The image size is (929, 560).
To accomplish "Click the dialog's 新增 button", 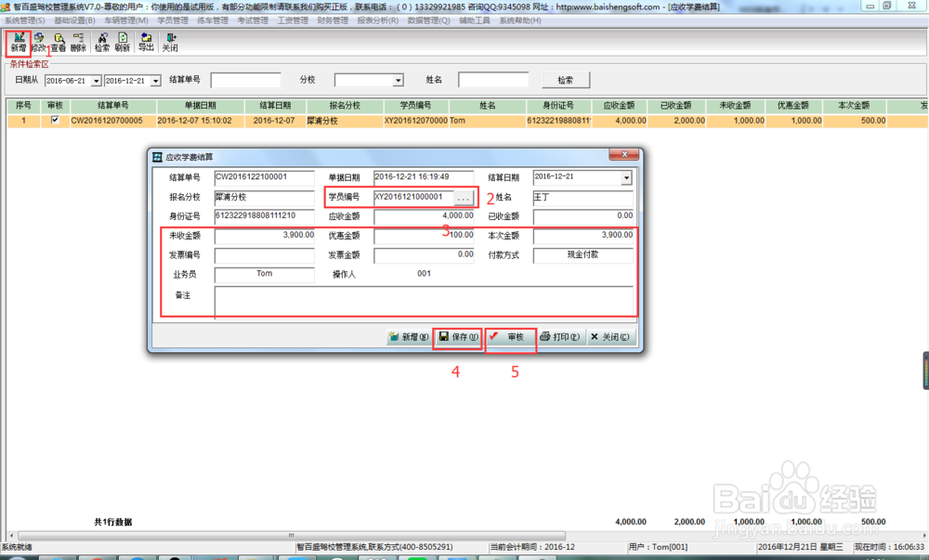I will (409, 337).
